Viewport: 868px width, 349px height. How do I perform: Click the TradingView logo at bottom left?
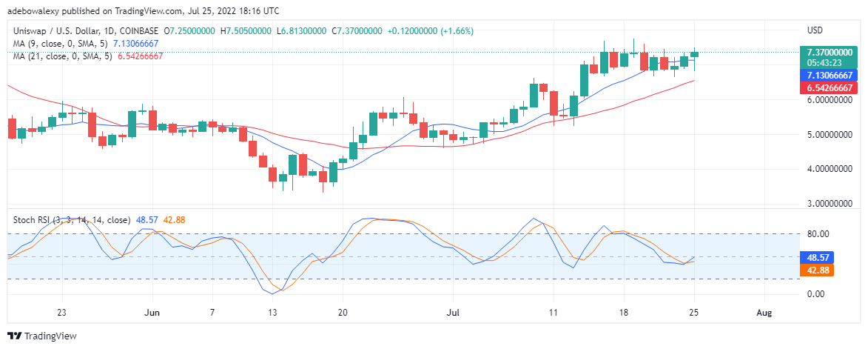coord(41,336)
